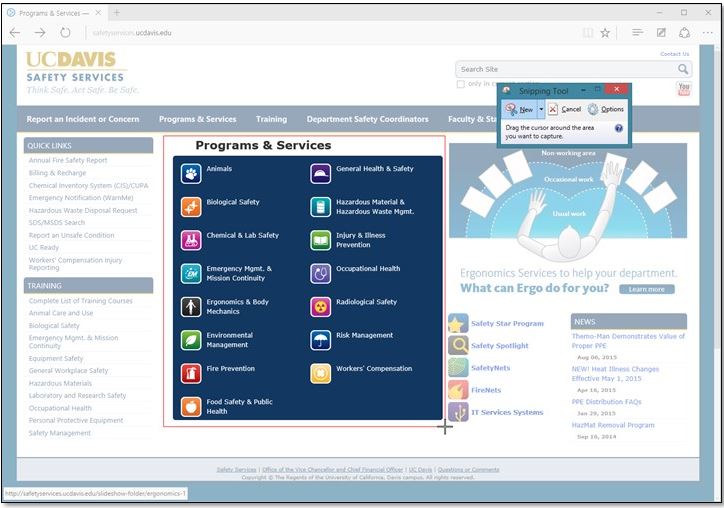The image size is (724, 508).
Task: Open the Animals paw icon
Action: (191, 174)
